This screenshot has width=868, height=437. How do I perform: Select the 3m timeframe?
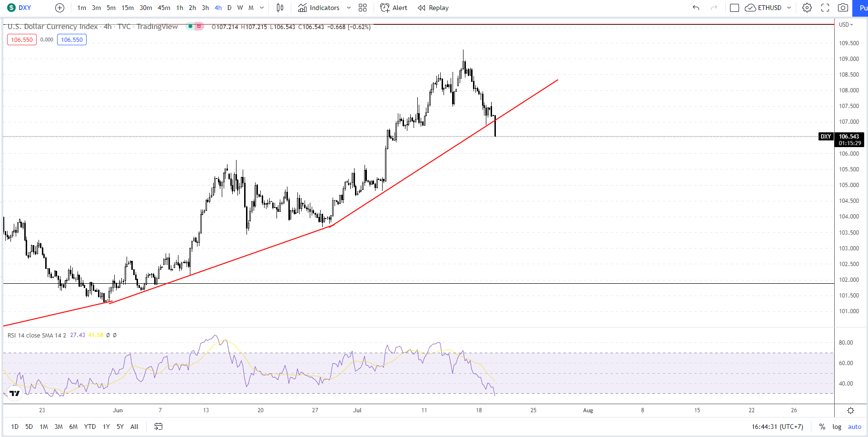(x=96, y=8)
